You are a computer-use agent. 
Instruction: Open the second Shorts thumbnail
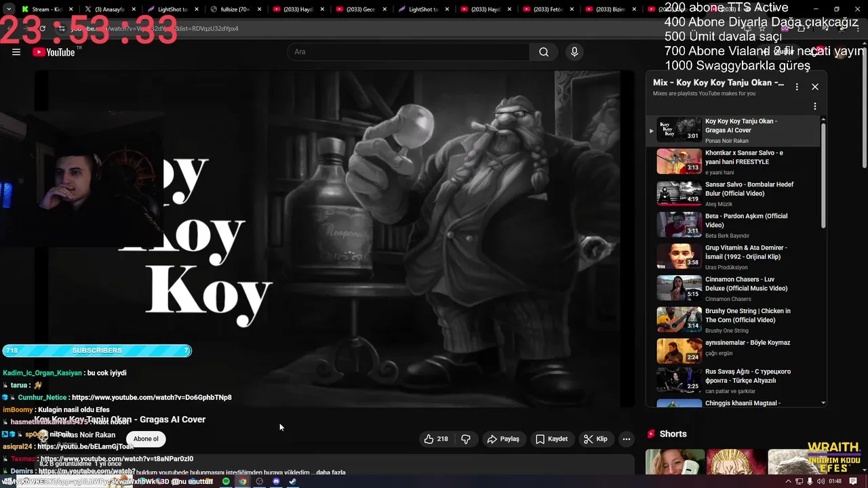pos(736,462)
